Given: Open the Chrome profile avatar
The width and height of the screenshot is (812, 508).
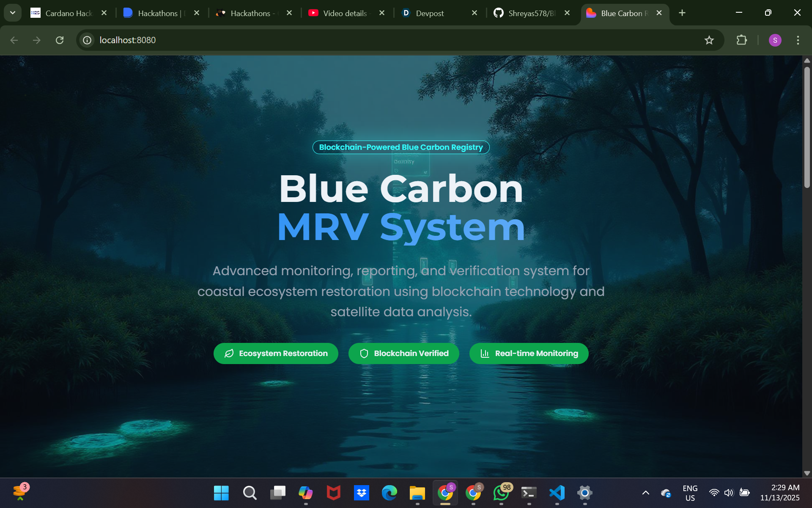Looking at the screenshot, I should click(775, 40).
